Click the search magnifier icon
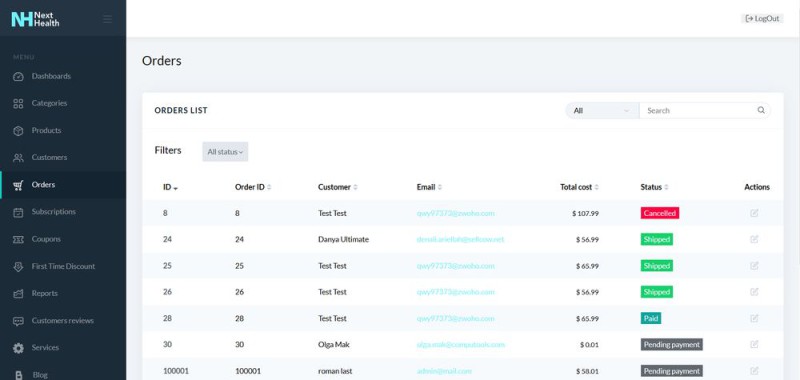800x380 pixels. tap(761, 110)
